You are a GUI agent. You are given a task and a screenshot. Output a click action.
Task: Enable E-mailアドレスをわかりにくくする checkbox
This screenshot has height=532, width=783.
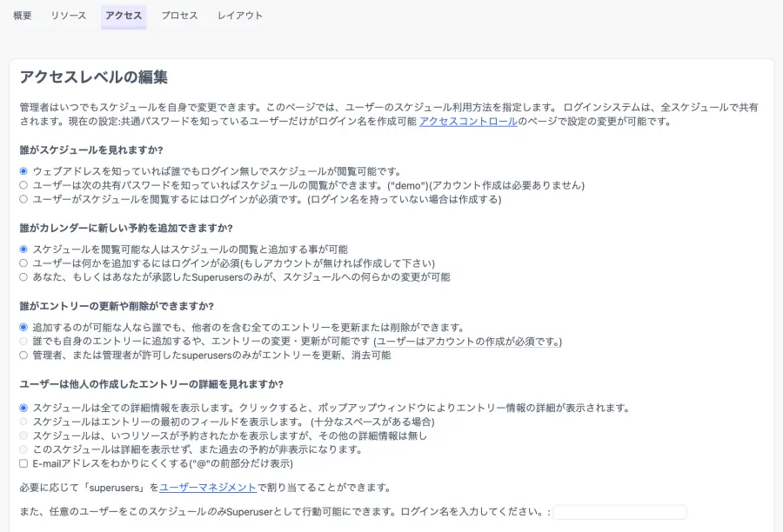23,463
